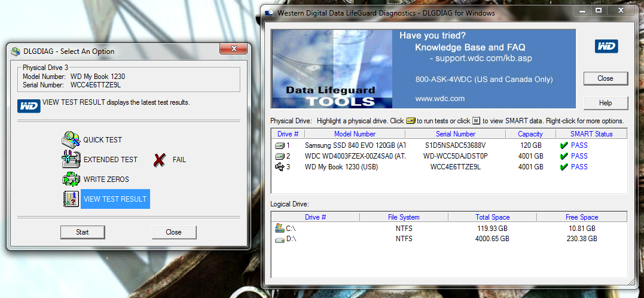Click the Start button
Screen dimensions: 644x298
(83, 232)
